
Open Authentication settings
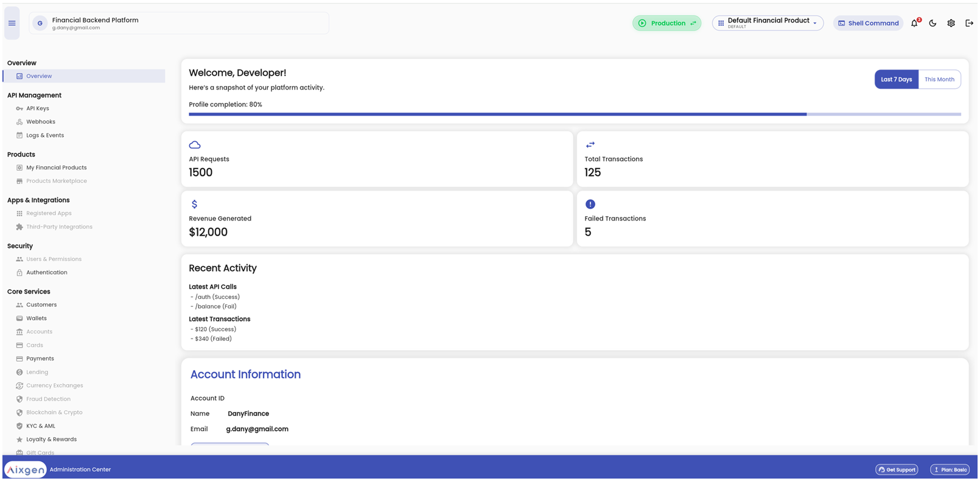[46, 272]
